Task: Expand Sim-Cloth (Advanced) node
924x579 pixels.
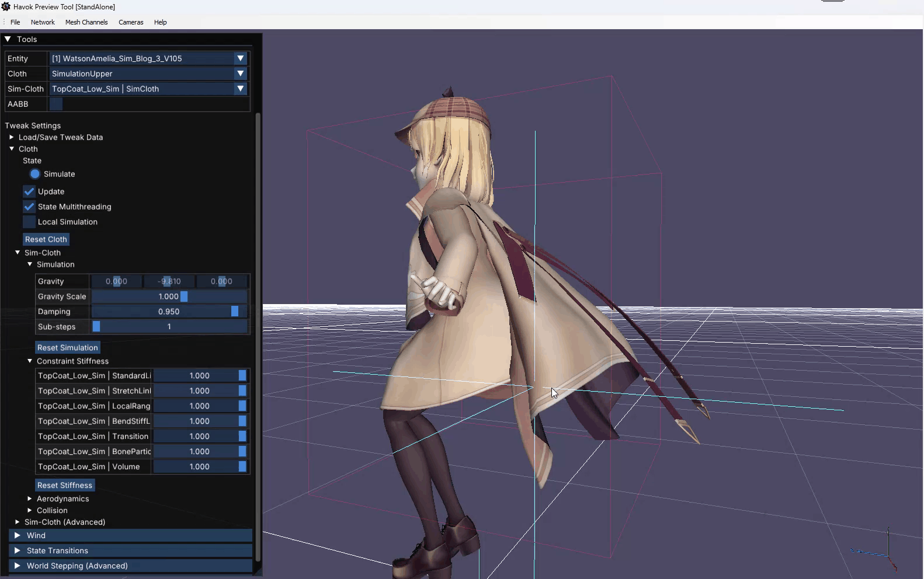Action: pos(18,522)
